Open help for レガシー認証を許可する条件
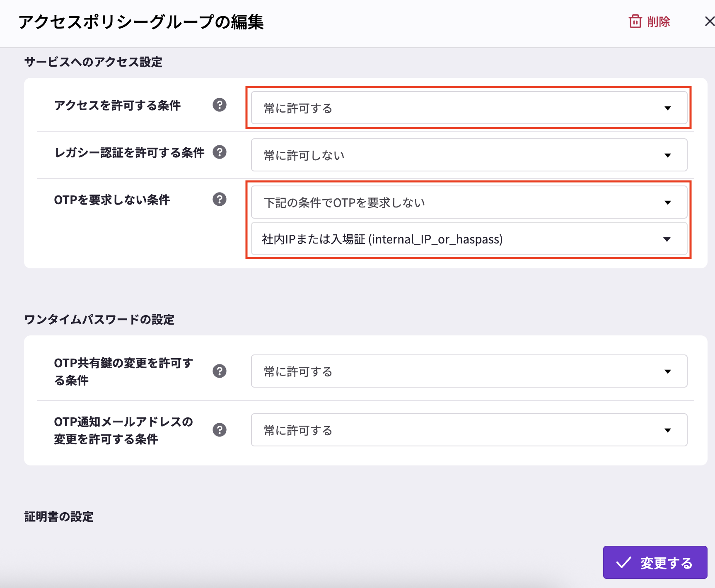This screenshot has width=715, height=588. coord(220,152)
